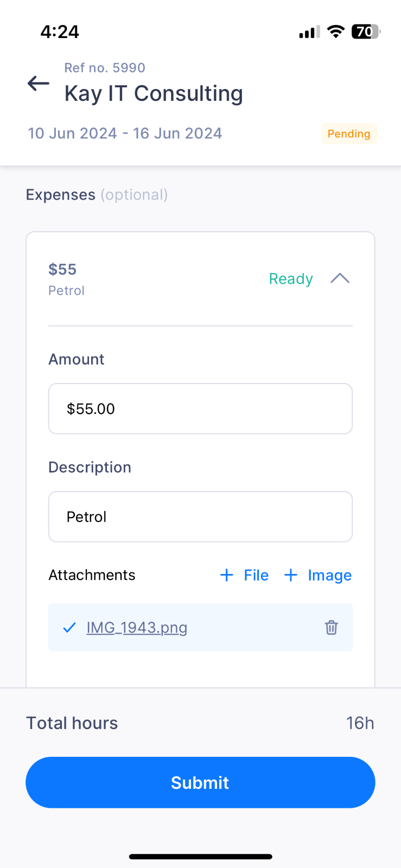Viewport: 401px width, 868px height.
Task: Add a File attachment
Action: 244,575
